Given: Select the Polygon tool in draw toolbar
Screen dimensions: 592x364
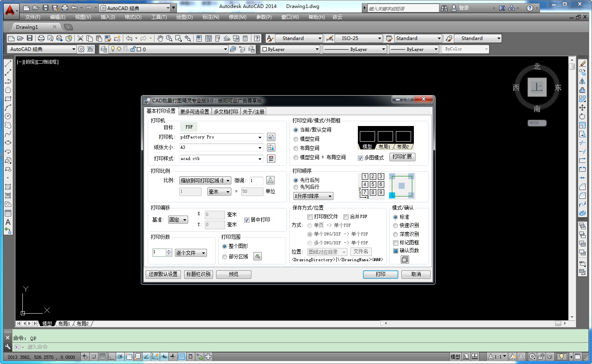Looking at the screenshot, I should [8, 90].
